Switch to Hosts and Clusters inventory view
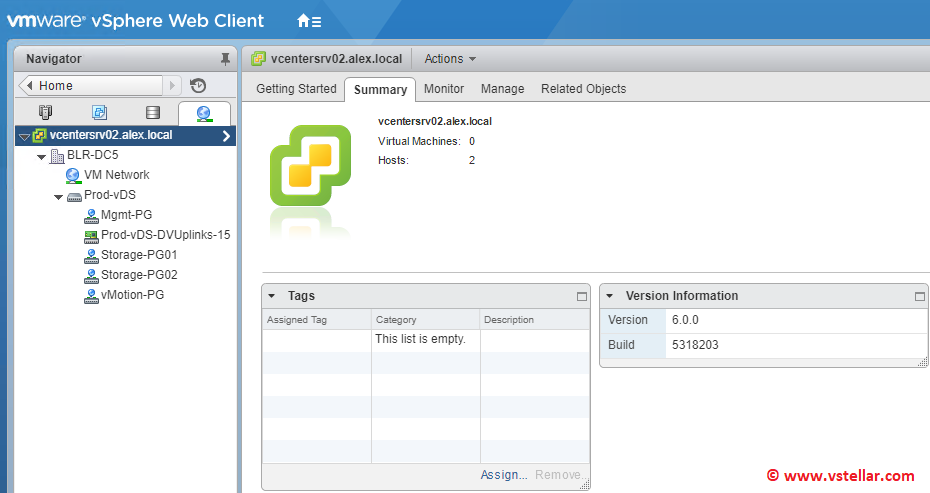Screen dimensions: 930x493 click(x=45, y=112)
